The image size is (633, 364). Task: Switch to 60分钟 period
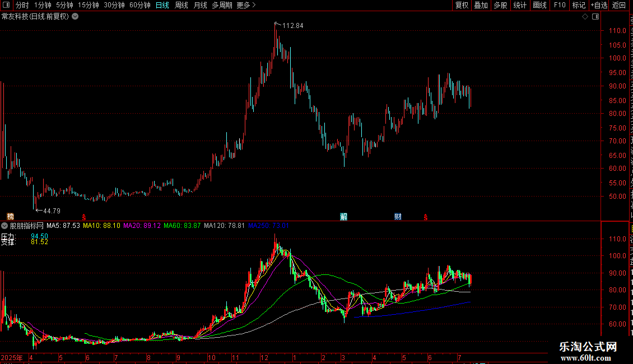click(x=140, y=5)
